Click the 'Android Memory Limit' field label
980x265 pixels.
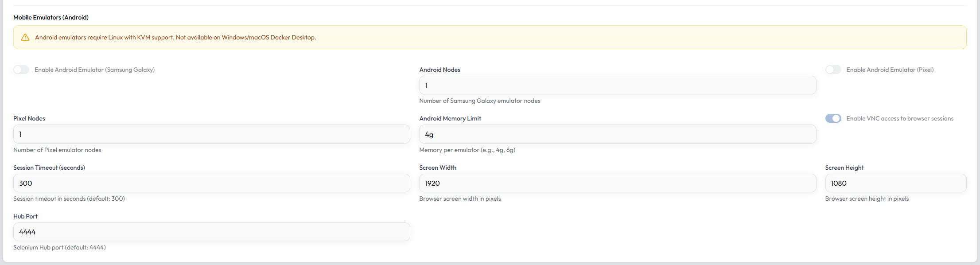450,118
